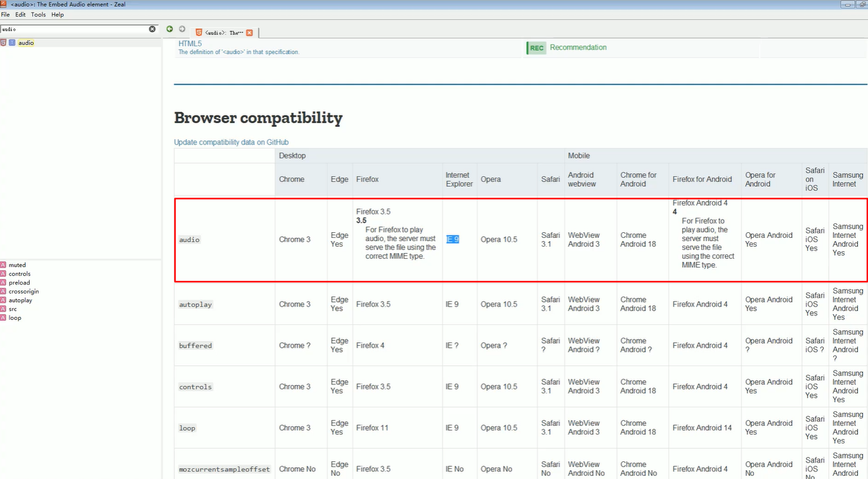Image resolution: width=868 pixels, height=479 pixels.
Task: Click the highlighted 'IE 9' cell in the audio row
Action: (452, 239)
